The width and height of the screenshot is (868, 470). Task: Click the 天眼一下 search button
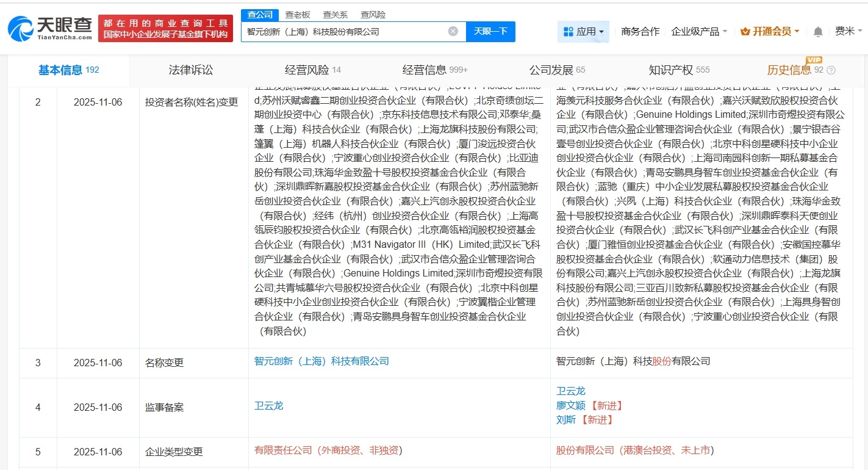click(x=490, y=31)
